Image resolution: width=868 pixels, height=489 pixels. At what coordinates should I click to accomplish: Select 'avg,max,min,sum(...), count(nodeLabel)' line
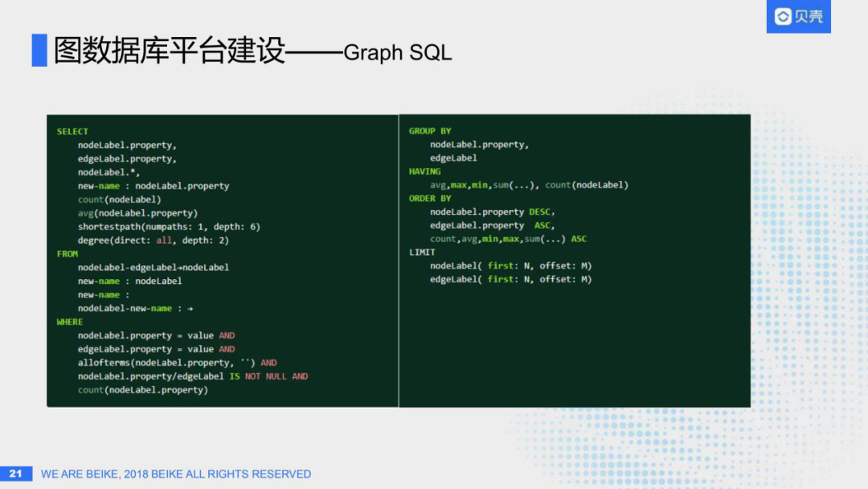click(x=529, y=185)
